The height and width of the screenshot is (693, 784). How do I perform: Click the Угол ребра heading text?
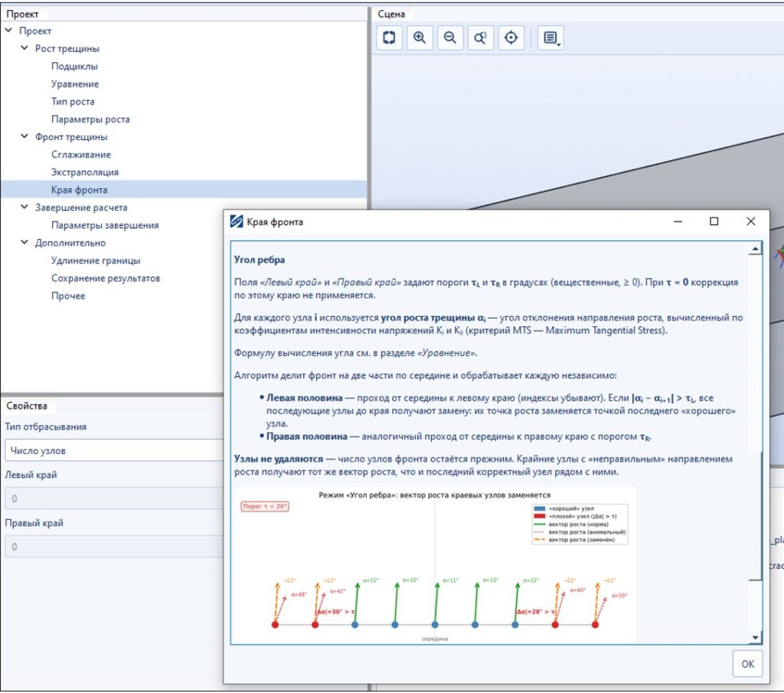pos(260,260)
